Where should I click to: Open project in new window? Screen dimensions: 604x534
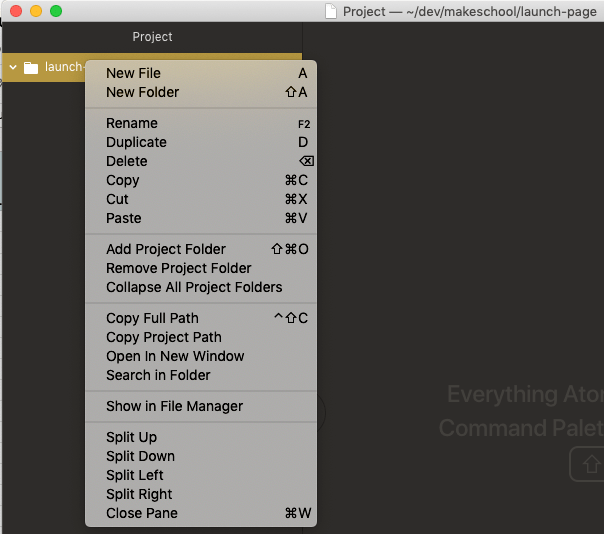tap(175, 356)
